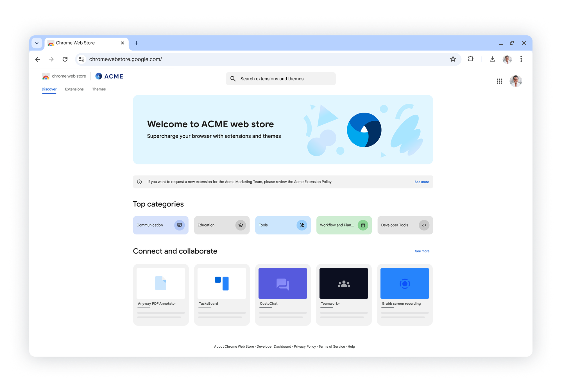
Task: Expand the tab search dropdown arrow
Action: pyautogui.click(x=37, y=43)
